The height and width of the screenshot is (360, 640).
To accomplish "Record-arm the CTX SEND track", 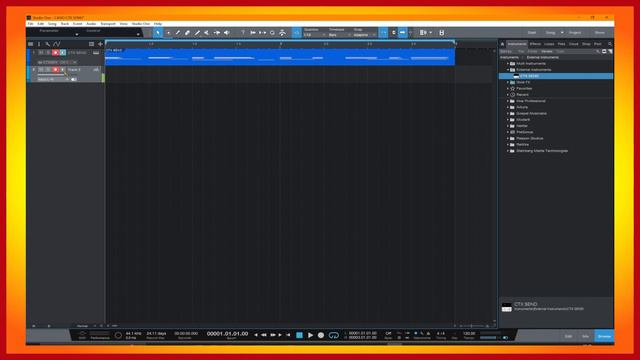I will click(55, 53).
